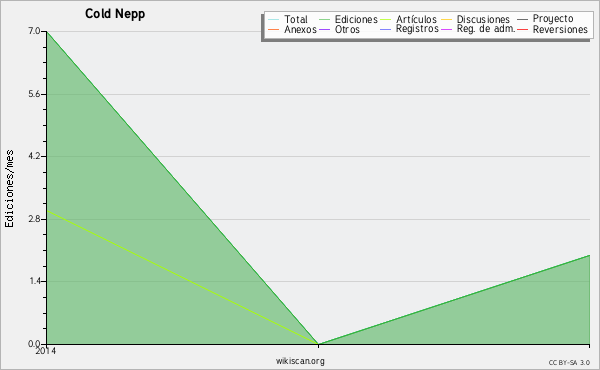Click the 0.0 y-axis label

click(34, 344)
